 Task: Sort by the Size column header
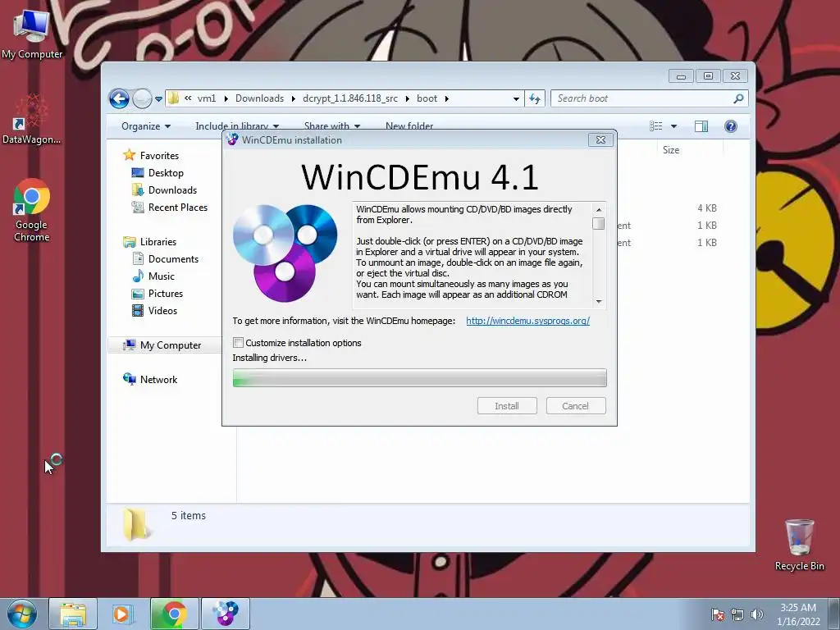671,150
